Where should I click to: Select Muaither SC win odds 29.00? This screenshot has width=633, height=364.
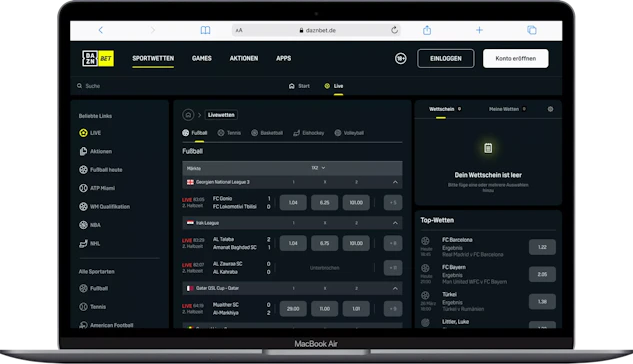(293, 309)
